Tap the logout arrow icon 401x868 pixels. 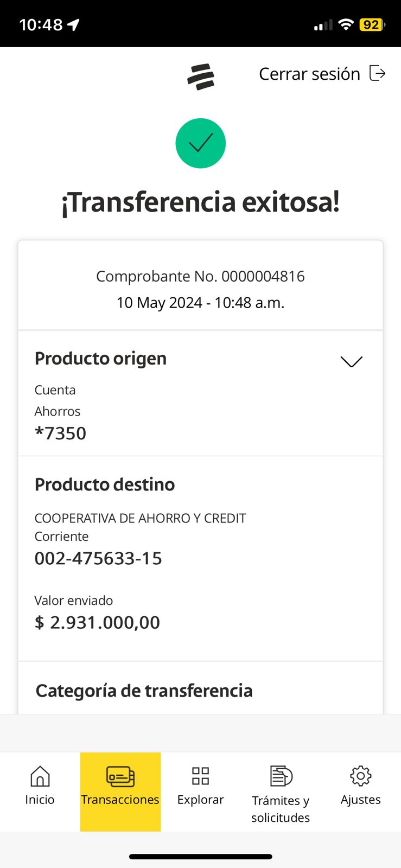click(x=377, y=73)
